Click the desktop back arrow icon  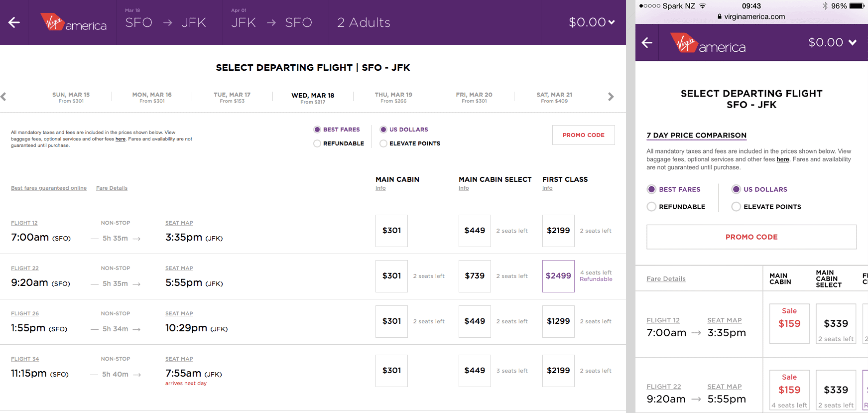14,22
